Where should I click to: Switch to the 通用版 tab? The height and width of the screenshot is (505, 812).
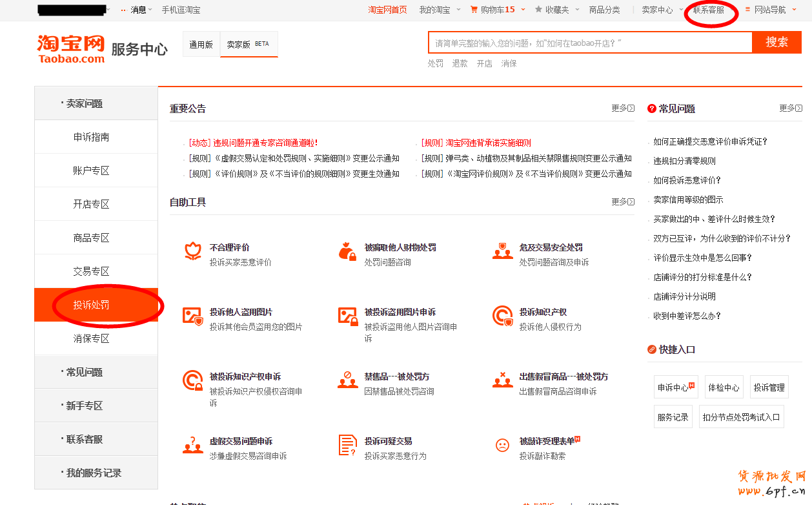[201, 45]
